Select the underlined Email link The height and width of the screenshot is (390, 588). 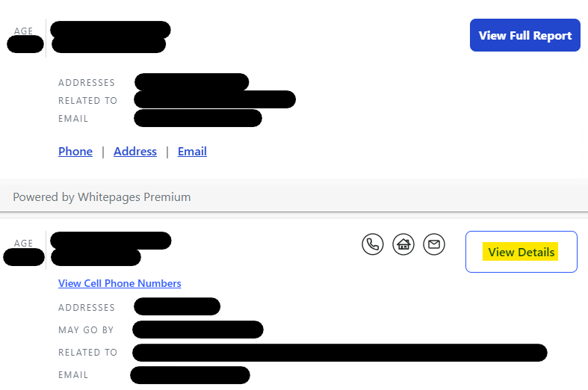[x=192, y=152]
